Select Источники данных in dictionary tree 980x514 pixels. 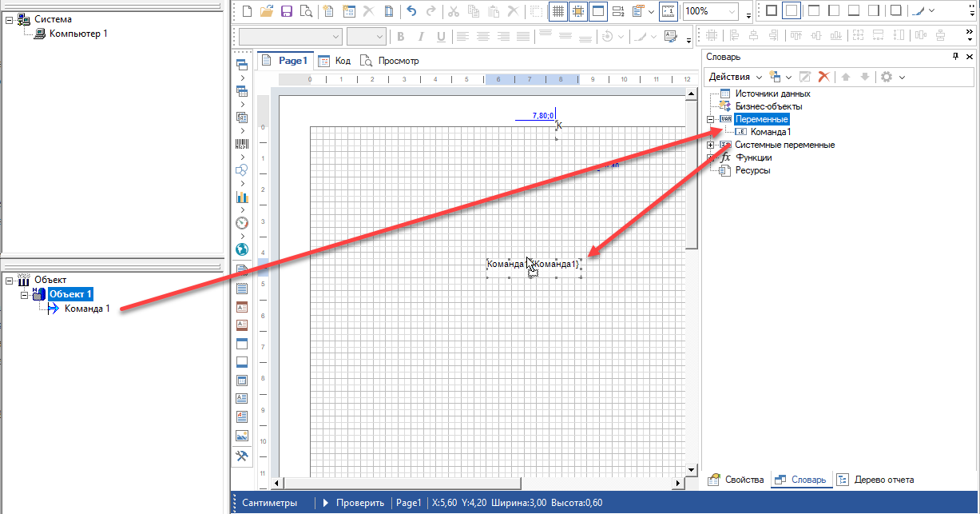coord(772,94)
